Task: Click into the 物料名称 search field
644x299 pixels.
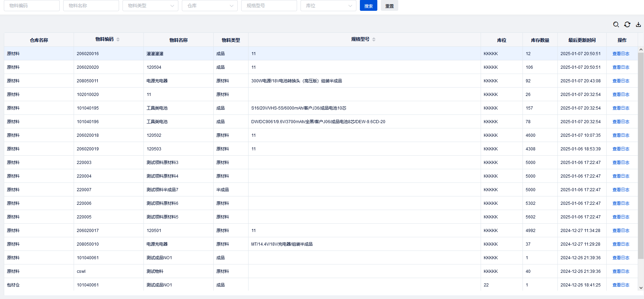Action: coord(91,6)
